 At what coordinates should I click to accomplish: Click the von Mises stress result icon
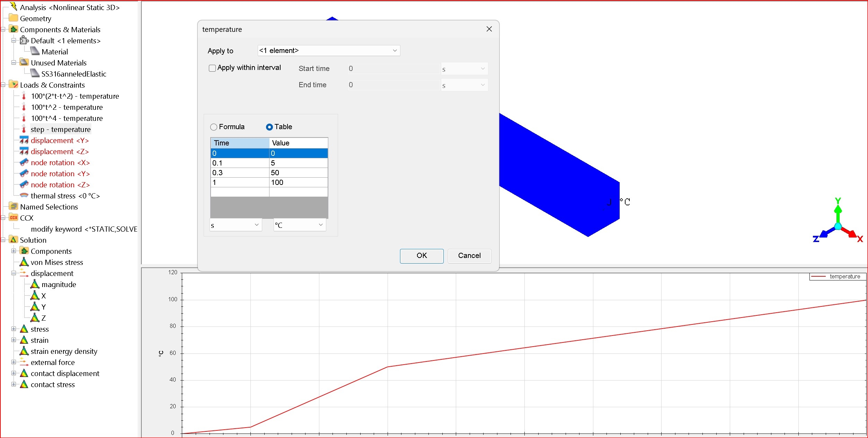(24, 262)
